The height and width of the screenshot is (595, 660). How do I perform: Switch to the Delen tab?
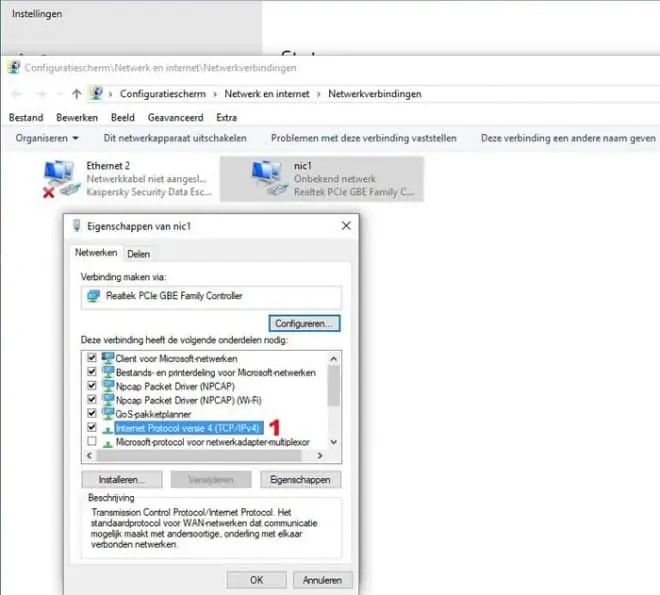138,255
